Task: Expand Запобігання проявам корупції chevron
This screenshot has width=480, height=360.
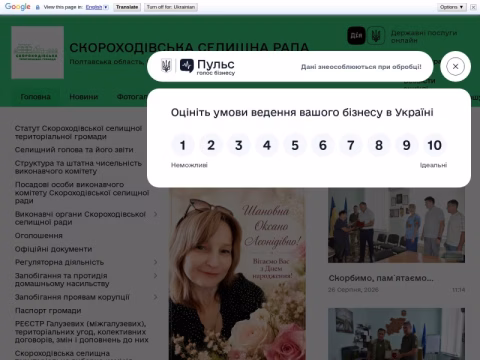Action: click(155, 297)
